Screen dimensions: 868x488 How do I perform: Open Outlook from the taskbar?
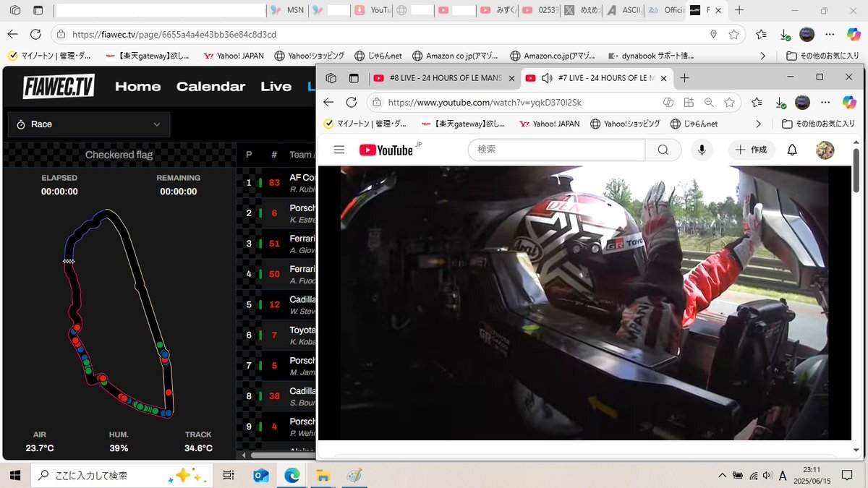tap(260, 475)
